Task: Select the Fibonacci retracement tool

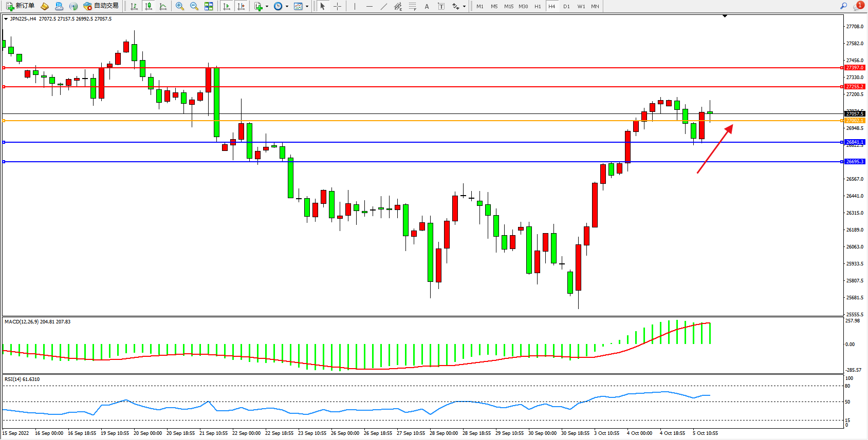Action: (412, 6)
